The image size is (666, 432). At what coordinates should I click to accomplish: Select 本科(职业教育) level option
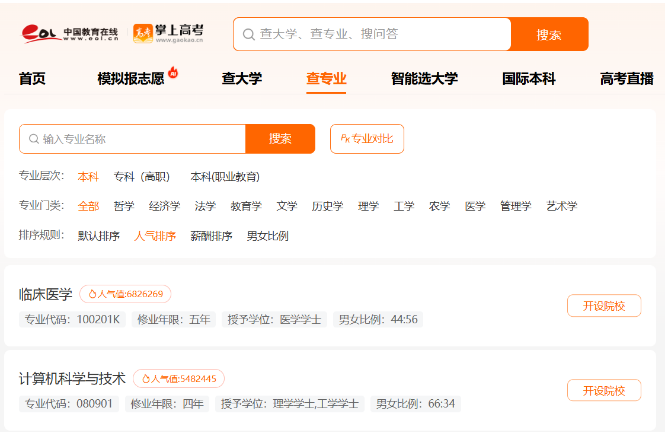(224, 177)
